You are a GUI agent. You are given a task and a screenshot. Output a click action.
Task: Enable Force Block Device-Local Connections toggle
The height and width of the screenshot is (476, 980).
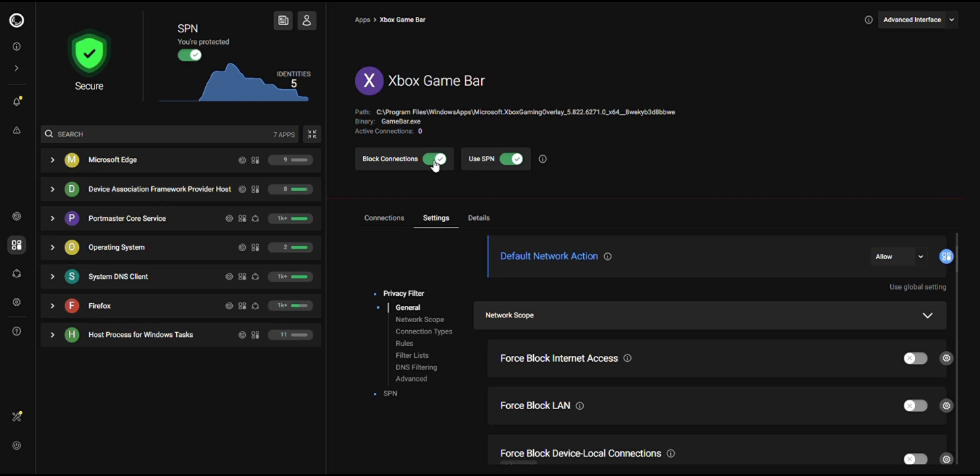[915, 459]
